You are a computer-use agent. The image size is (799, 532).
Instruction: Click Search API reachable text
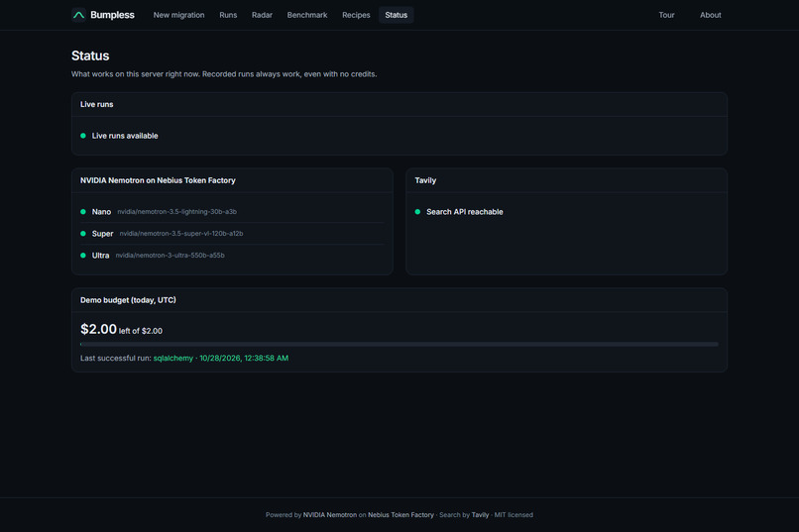(x=465, y=212)
